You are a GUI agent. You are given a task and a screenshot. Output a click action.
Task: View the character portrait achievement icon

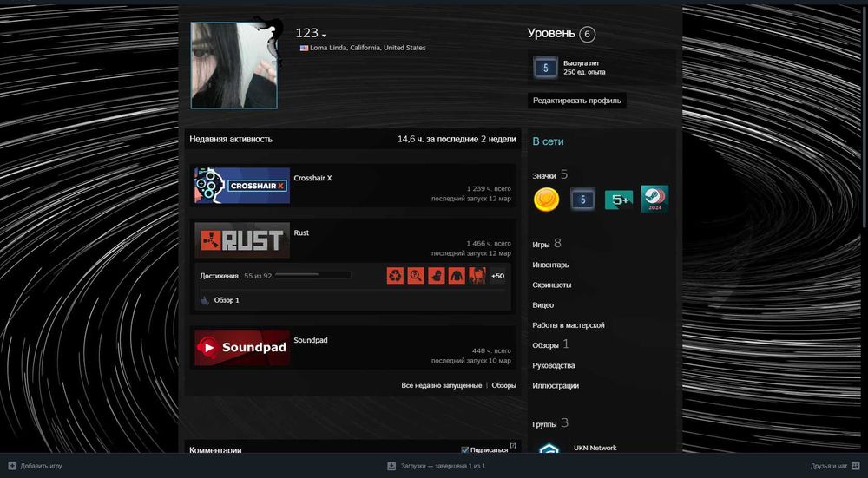477,276
